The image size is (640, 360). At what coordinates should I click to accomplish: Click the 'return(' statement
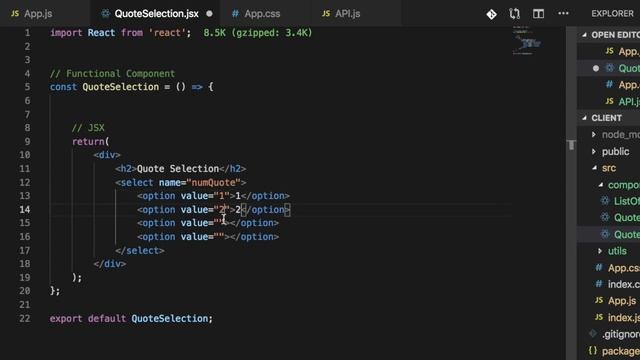click(91, 142)
